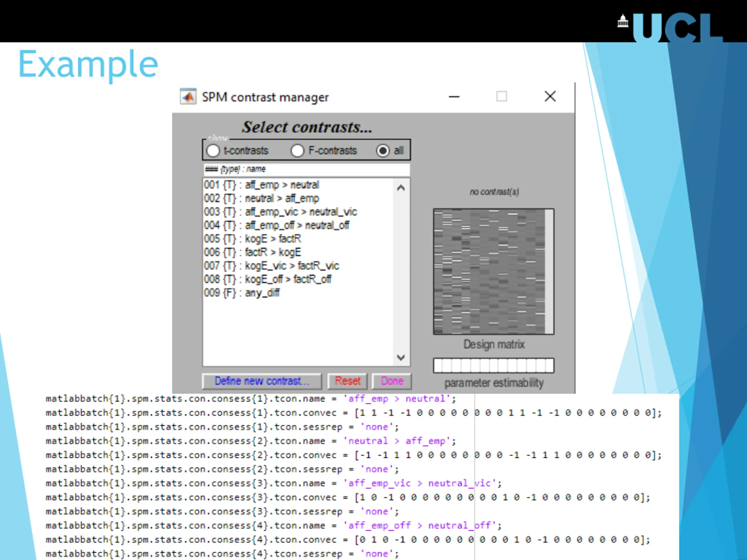747x560 pixels.
Task: Click code line consess{1}.tcon.convec
Action: click(x=354, y=413)
